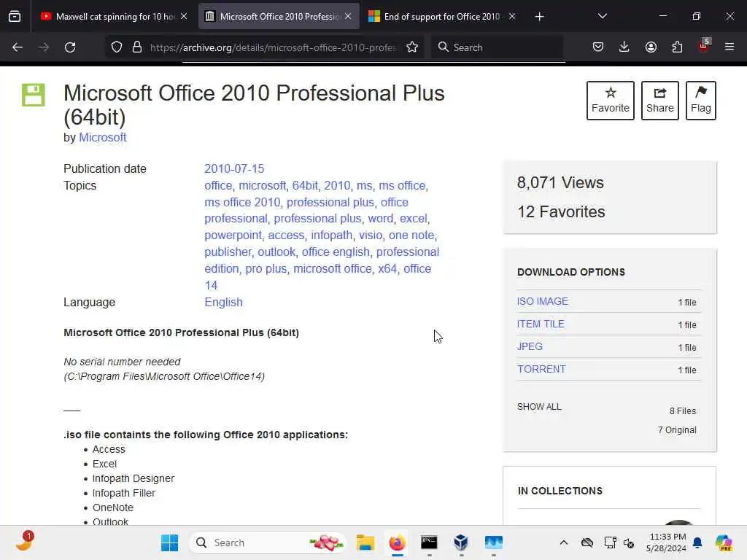Download the ISO IMAGE option
Image resolution: width=747 pixels, height=560 pixels.
point(543,301)
